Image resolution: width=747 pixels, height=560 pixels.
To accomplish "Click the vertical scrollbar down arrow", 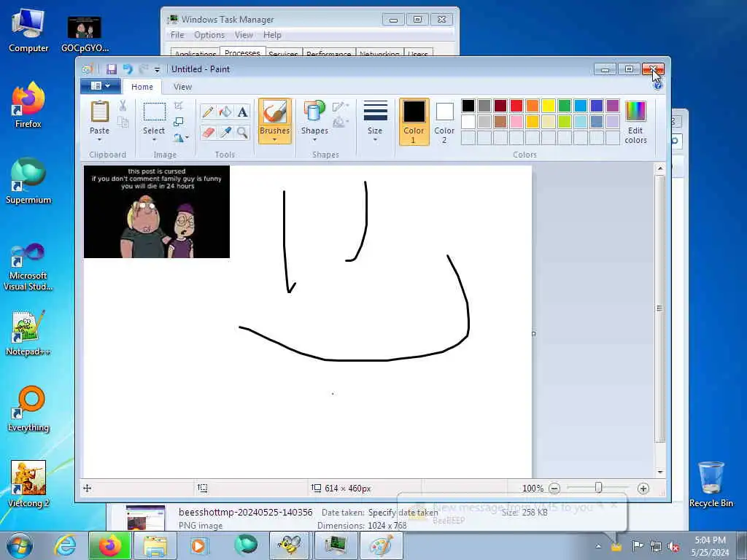I will [659, 472].
